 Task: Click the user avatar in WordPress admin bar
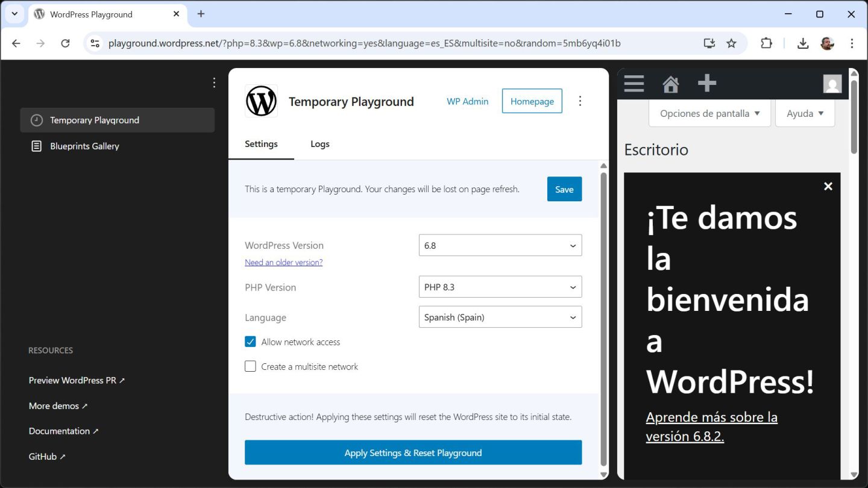tap(832, 84)
